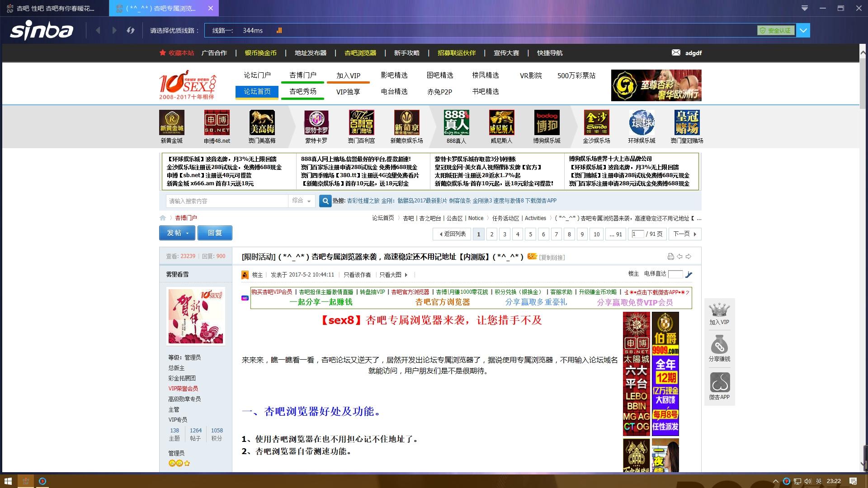The height and width of the screenshot is (488, 868).
Task: Open the VR影院 section
Action: pos(531,75)
